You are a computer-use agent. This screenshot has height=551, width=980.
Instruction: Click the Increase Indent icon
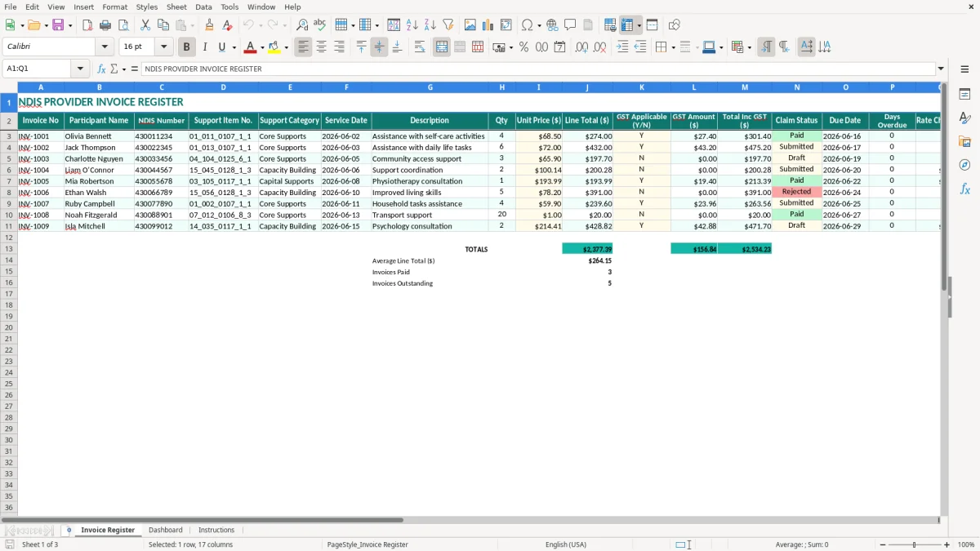tap(622, 47)
